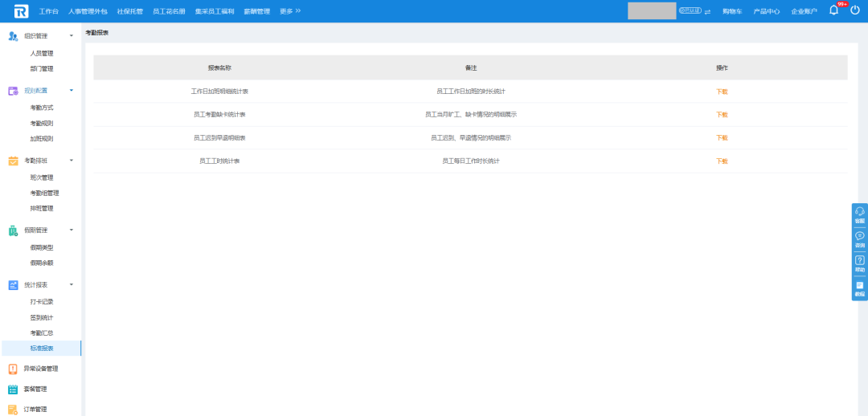Image resolution: width=868 pixels, height=416 pixels.
Task: Open 产品中心 link
Action: click(767, 11)
